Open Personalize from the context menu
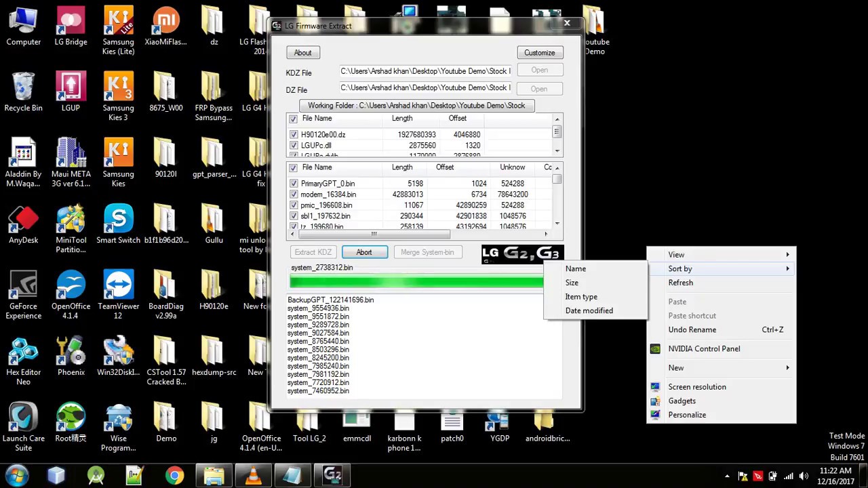The height and width of the screenshot is (488, 868). 721,415
